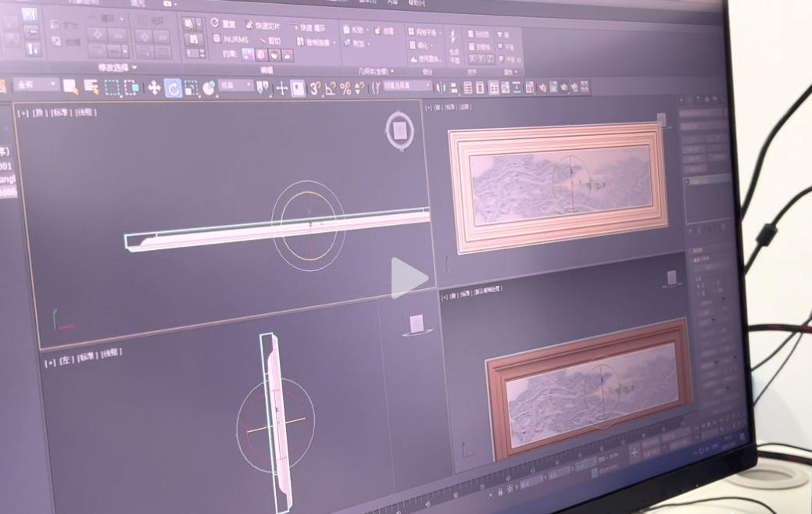812x514 pixels.
Task: Toggle Window/Crossing selection mode
Action: coord(131,88)
